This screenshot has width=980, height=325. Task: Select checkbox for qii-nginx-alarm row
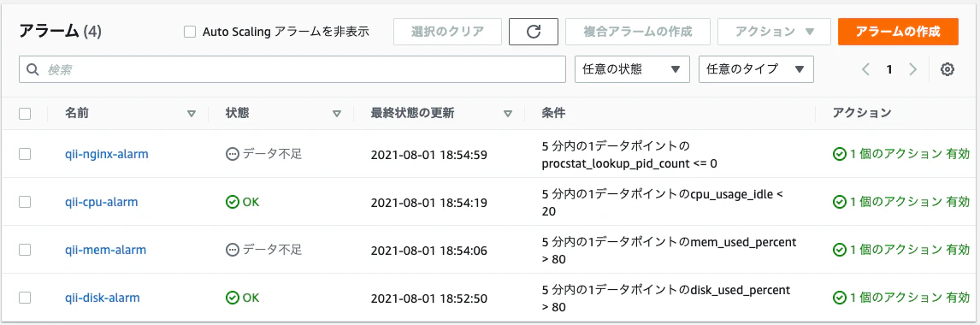(25, 154)
